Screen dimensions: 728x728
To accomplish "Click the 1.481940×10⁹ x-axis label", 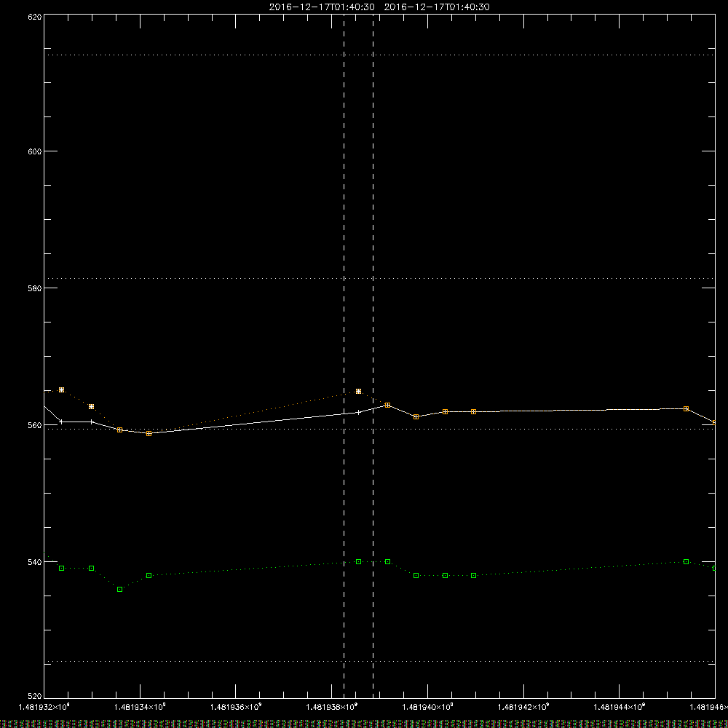I will tap(427, 707).
